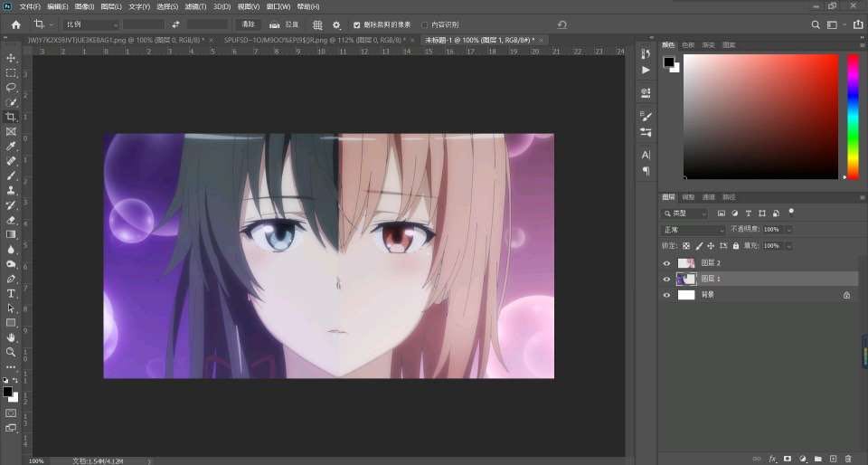Select the Pen tool
This screenshot has height=465, width=868.
click(11, 279)
